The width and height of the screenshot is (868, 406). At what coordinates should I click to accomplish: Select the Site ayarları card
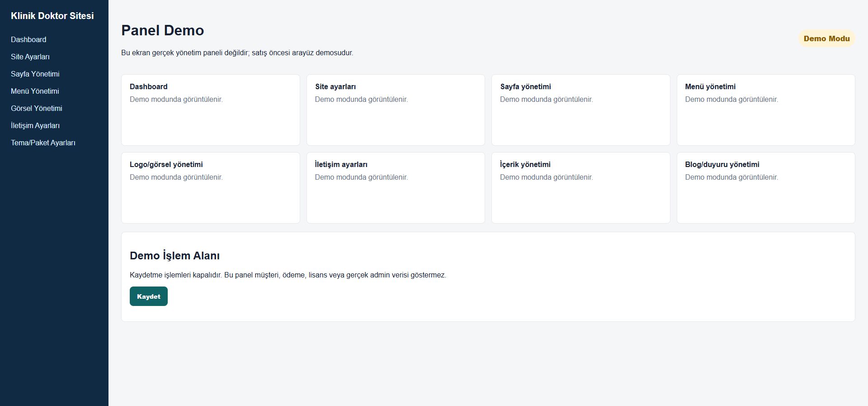[x=396, y=110]
